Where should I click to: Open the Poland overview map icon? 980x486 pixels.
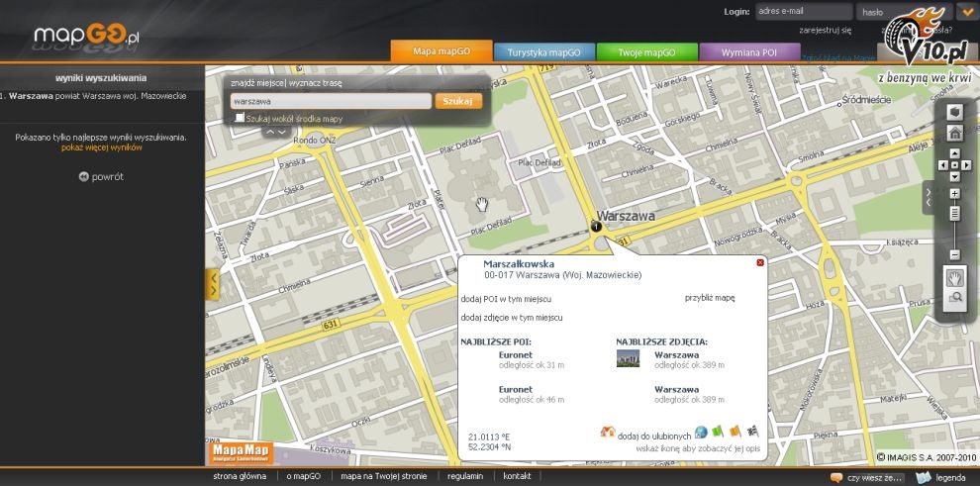point(954,113)
